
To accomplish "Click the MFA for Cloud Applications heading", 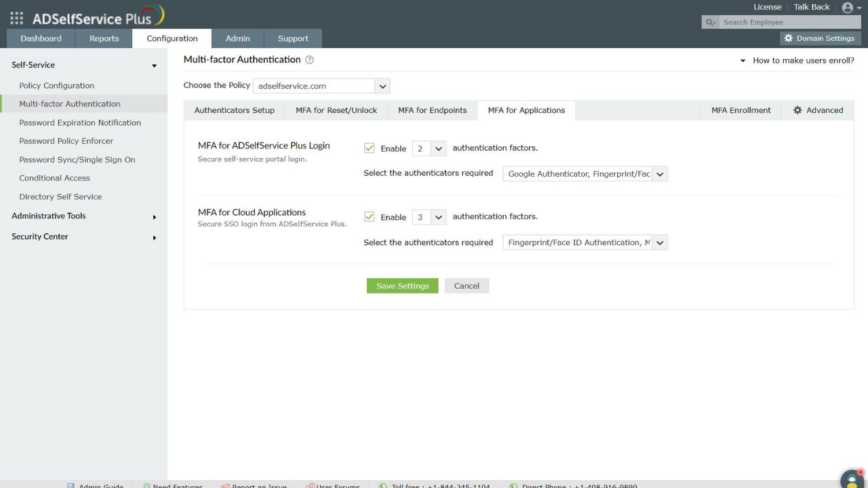I will (x=252, y=212).
